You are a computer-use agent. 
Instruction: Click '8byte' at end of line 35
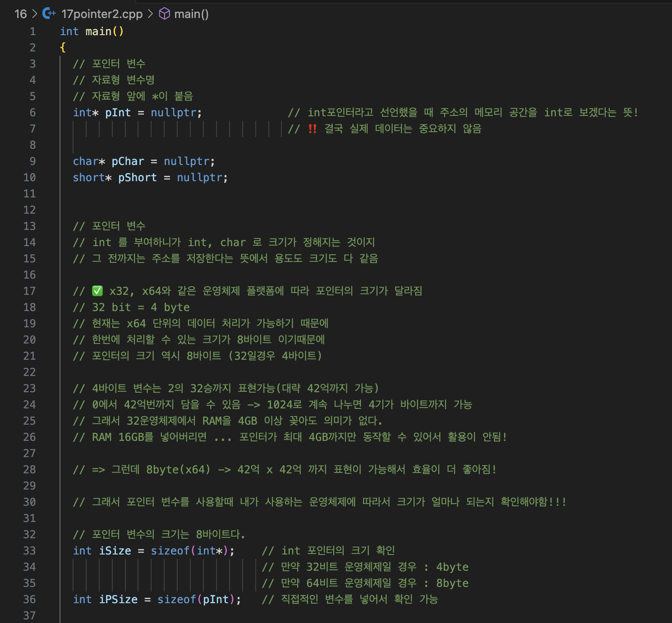[x=452, y=583]
